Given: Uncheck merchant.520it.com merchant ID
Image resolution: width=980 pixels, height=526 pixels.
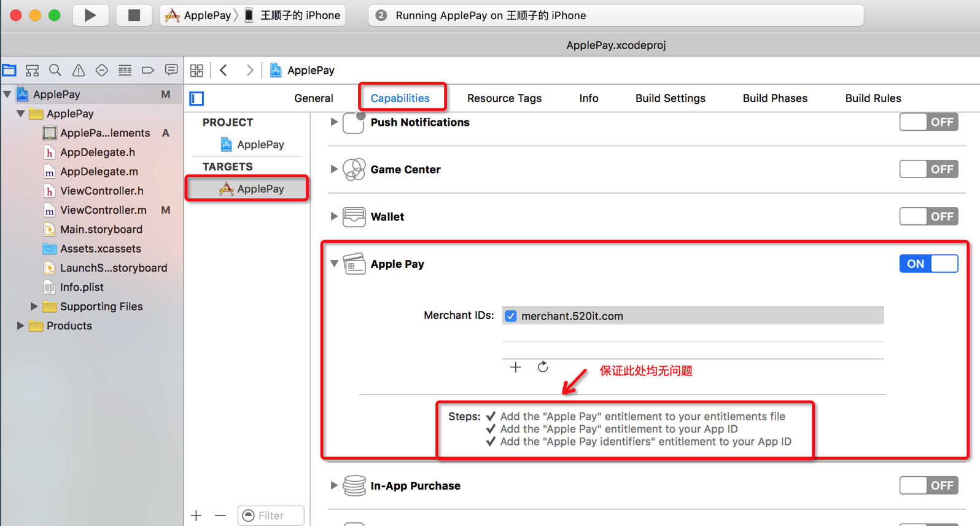Looking at the screenshot, I should pyautogui.click(x=511, y=316).
